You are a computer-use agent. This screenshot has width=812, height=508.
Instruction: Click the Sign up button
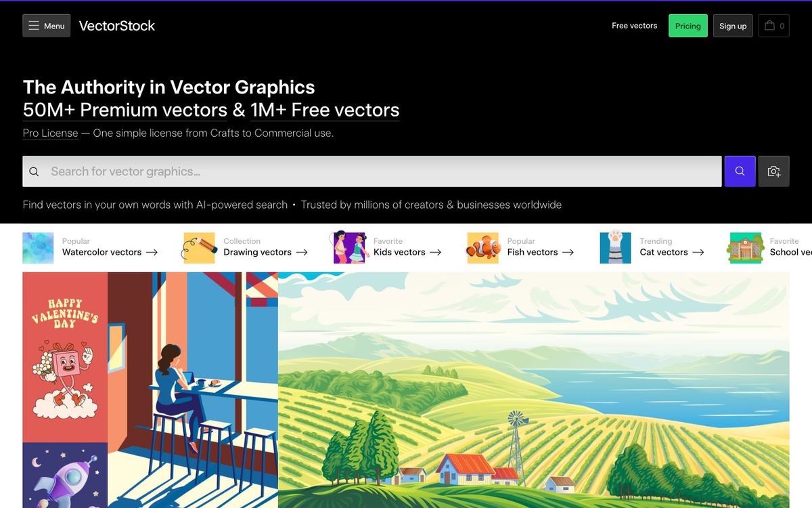(733, 26)
